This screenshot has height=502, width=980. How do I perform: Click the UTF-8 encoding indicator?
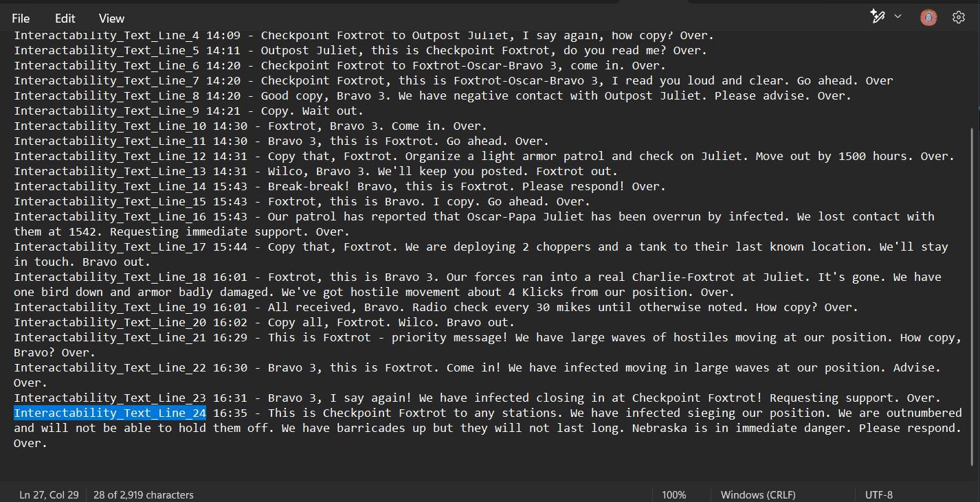click(879, 494)
